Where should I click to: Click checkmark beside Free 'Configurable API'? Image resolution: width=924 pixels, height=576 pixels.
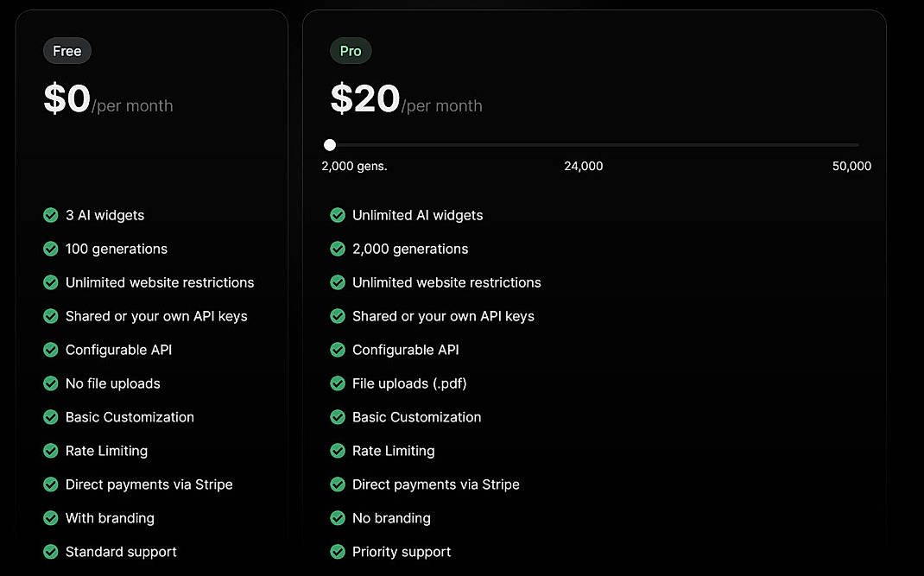pyautogui.click(x=51, y=350)
